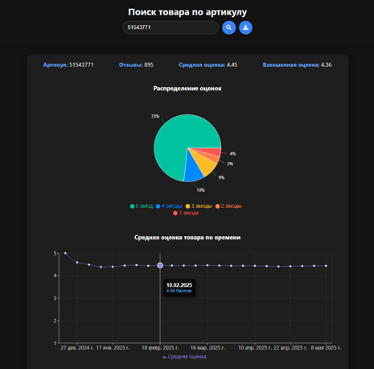Toggle the 2 звезды legend item
374x369 pixels.
coord(228,206)
